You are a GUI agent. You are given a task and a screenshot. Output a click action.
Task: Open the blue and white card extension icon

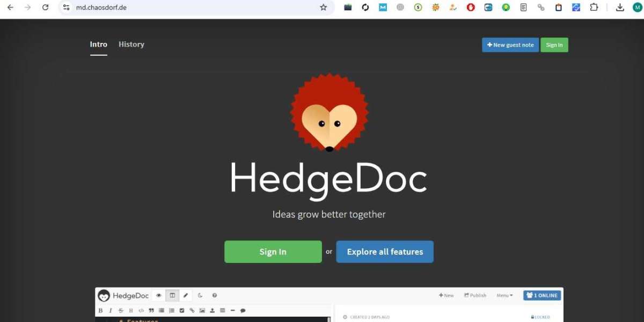point(488,8)
